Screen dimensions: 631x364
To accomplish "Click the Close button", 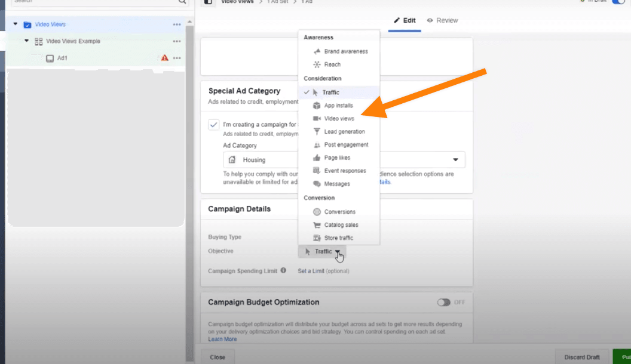I will click(x=218, y=357).
